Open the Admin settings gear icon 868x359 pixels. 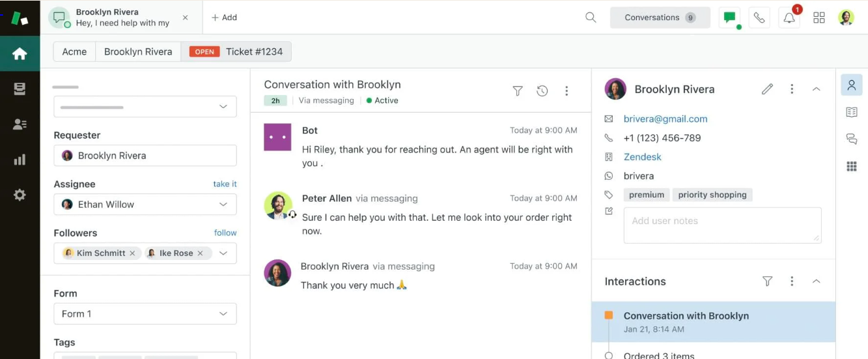20,195
